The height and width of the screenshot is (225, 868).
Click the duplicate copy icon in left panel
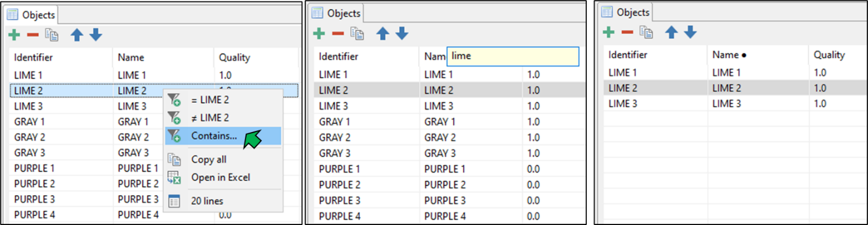click(52, 35)
